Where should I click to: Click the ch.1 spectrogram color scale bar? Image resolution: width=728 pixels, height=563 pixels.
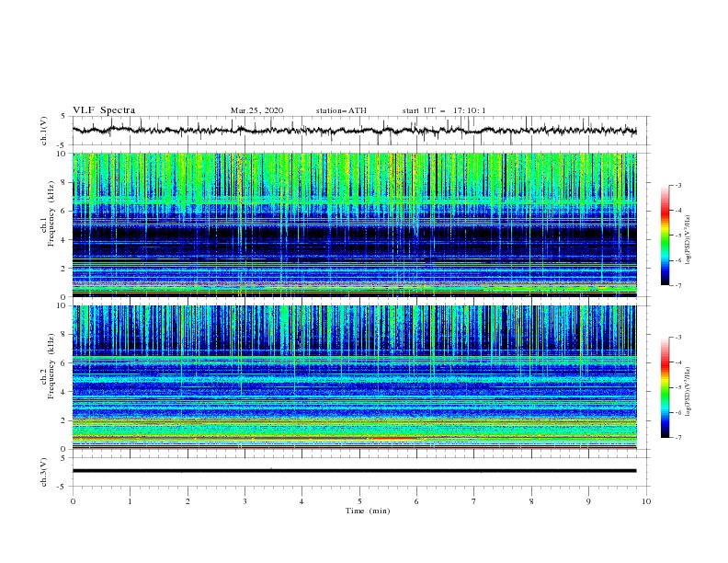coord(665,236)
